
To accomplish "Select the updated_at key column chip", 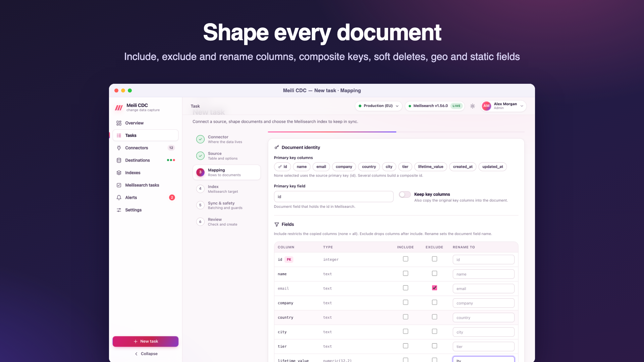I will (x=492, y=167).
